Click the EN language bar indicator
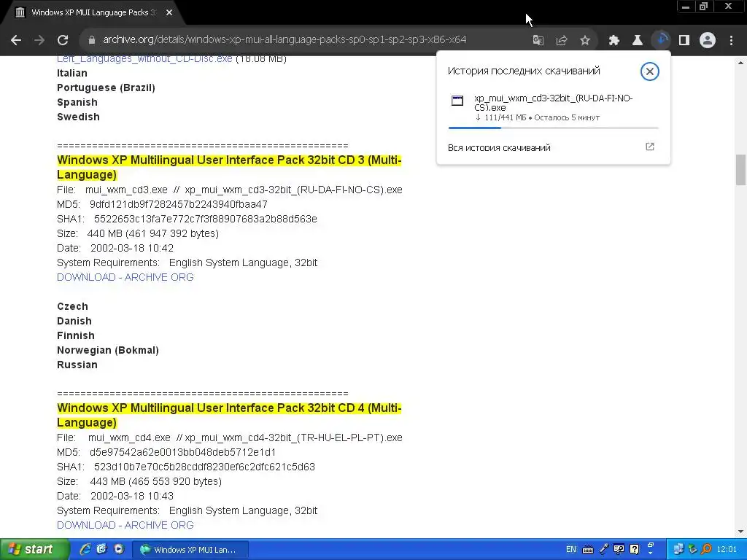The image size is (747, 560). tap(570, 550)
